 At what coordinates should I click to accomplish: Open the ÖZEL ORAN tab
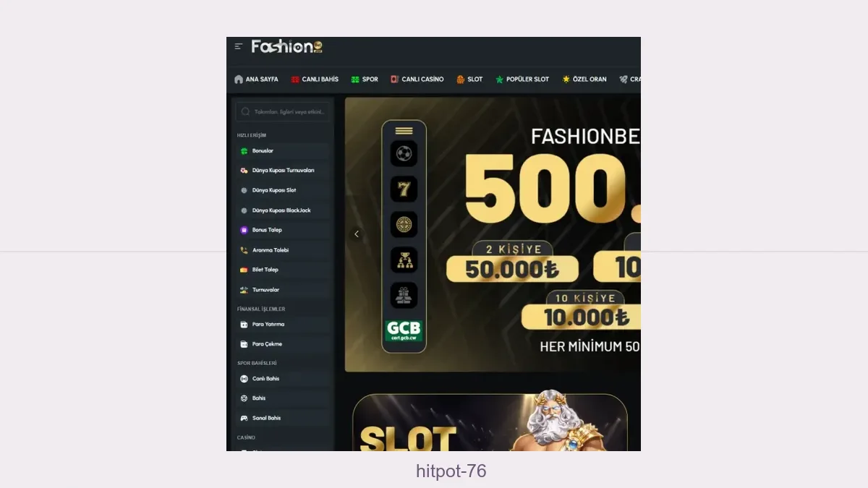584,80
